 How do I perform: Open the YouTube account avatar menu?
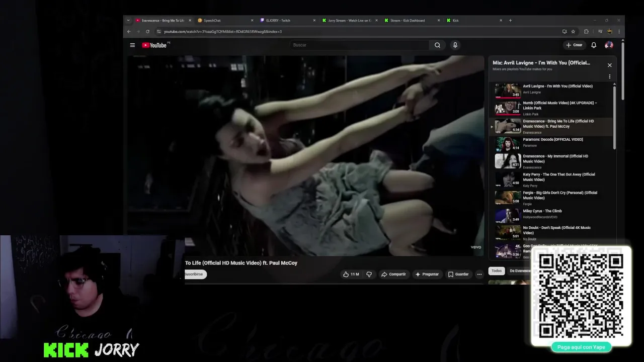point(609,45)
